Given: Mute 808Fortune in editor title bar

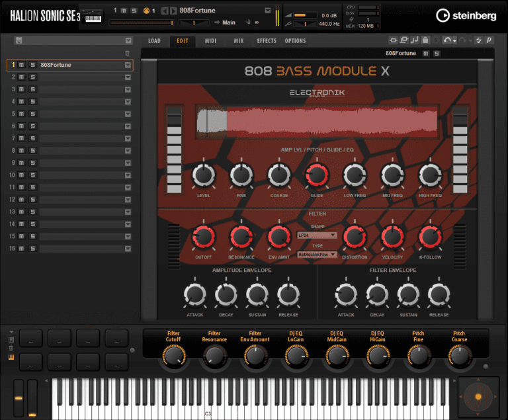Looking at the screenshot, I should coord(426,54).
